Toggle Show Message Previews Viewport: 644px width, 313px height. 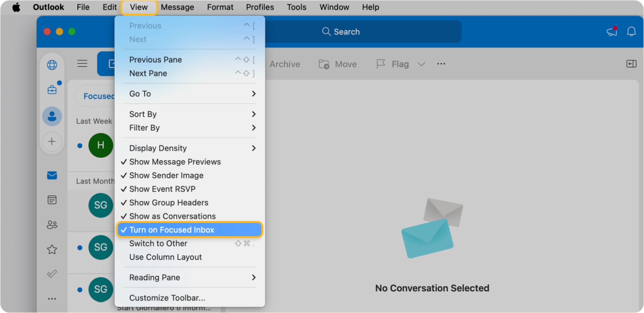pyautogui.click(x=189, y=162)
